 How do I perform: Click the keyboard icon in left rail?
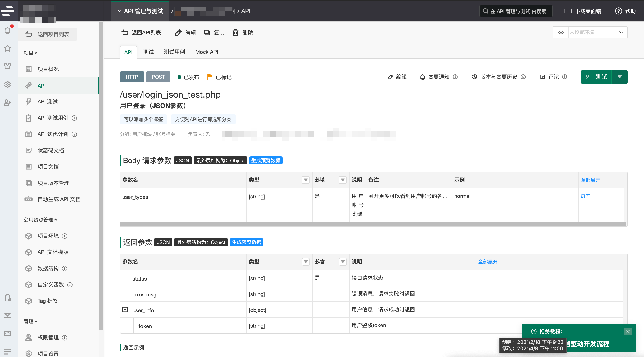coord(7,333)
